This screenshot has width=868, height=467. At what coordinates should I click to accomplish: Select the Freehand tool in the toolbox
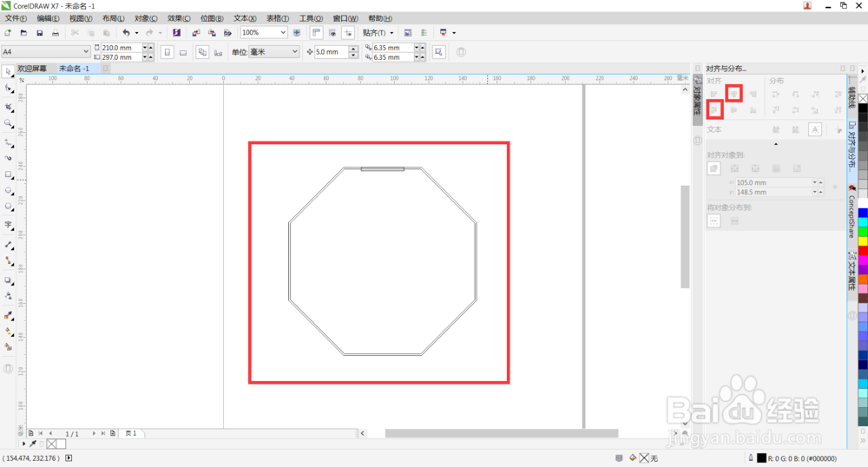pyautogui.click(x=8, y=142)
